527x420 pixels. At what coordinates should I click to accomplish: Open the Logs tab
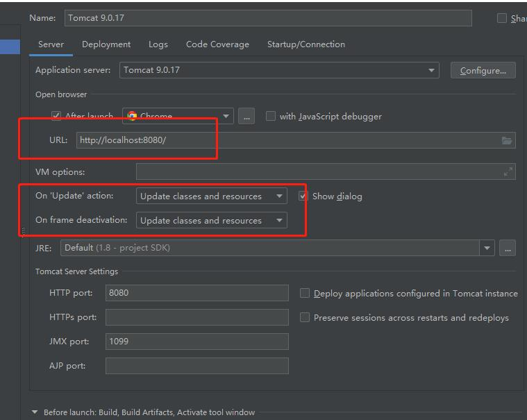158,44
